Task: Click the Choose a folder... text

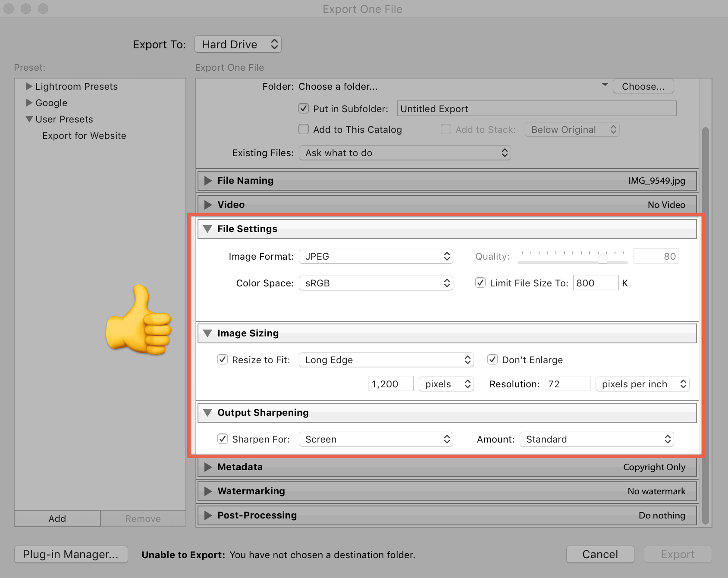Action: tap(338, 86)
